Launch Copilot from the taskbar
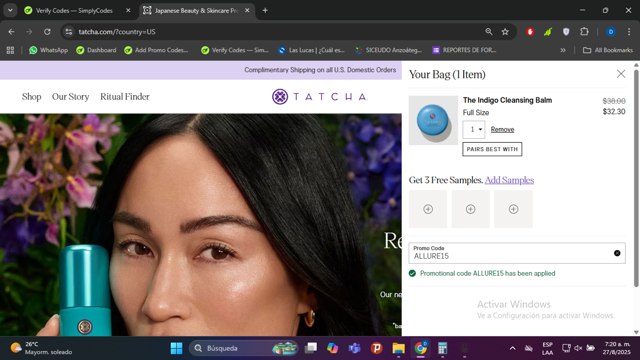Screen dimensions: 640x360 333,348
